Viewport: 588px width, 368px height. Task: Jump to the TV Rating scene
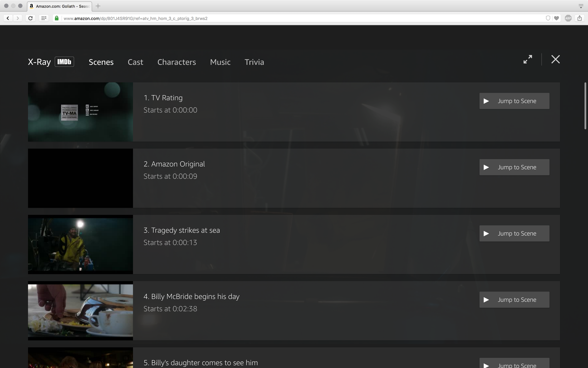pyautogui.click(x=514, y=101)
